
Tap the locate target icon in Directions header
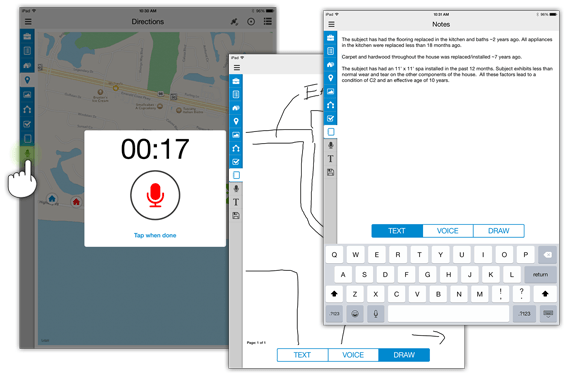[251, 22]
